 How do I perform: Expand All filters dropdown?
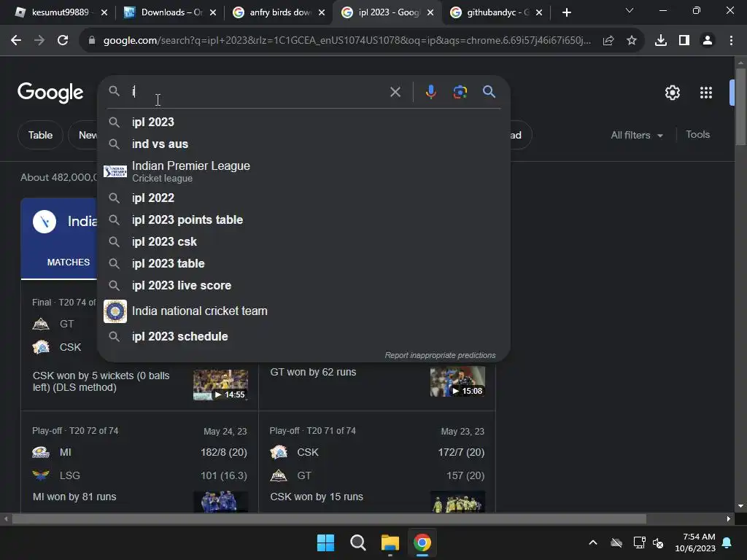(636, 135)
